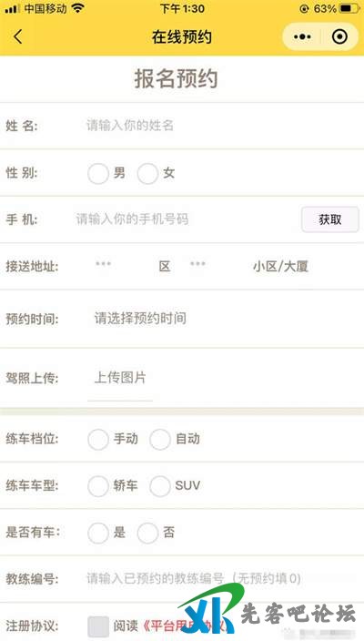Pick 否 for owning a car
364x641 pixels.
pyautogui.click(x=148, y=533)
